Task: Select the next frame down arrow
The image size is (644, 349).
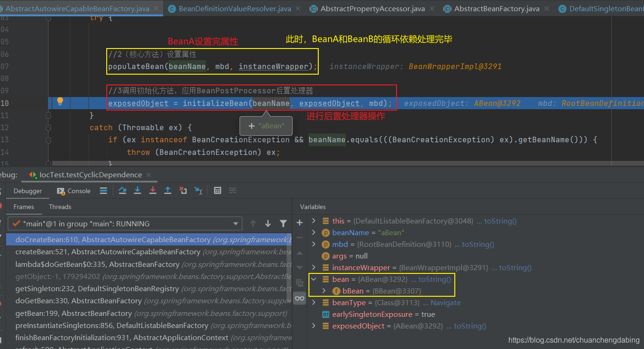Action: click(x=268, y=223)
